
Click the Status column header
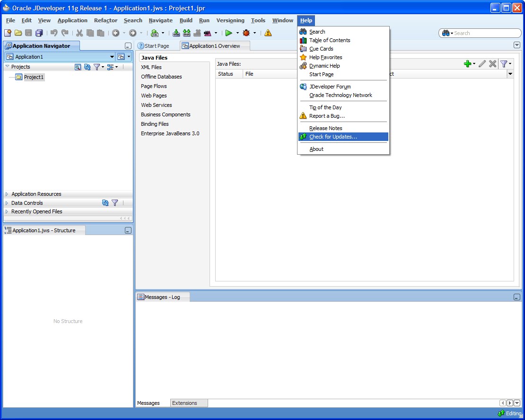click(229, 74)
